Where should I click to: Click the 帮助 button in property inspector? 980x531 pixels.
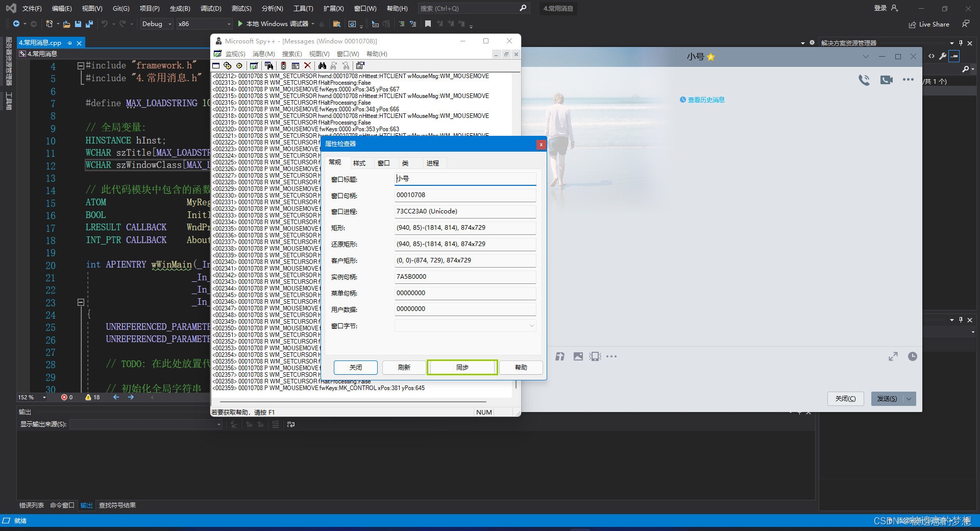[521, 368]
